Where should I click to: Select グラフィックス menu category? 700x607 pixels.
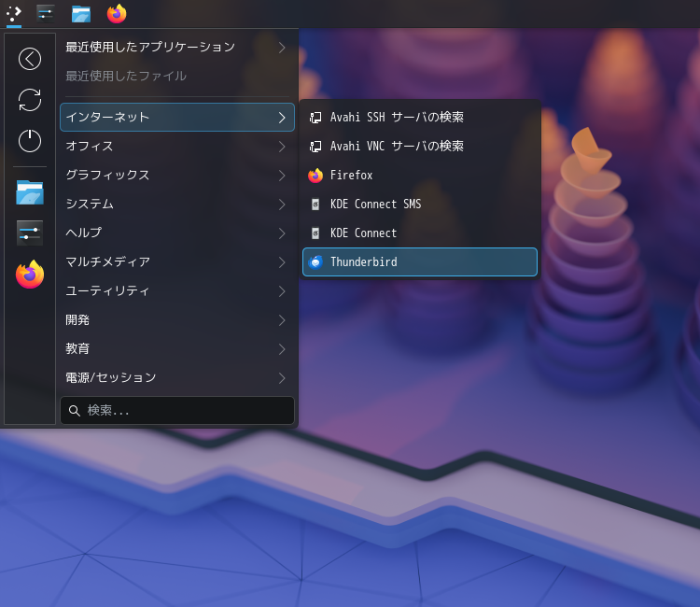click(177, 176)
